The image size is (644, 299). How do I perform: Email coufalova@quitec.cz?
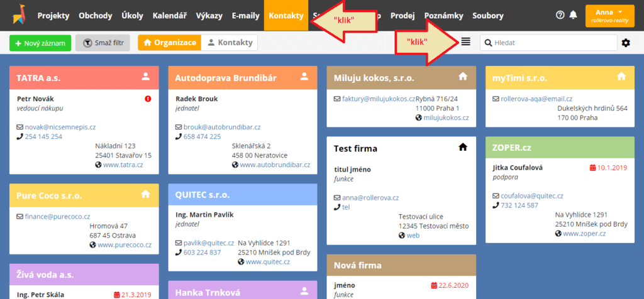click(532, 196)
